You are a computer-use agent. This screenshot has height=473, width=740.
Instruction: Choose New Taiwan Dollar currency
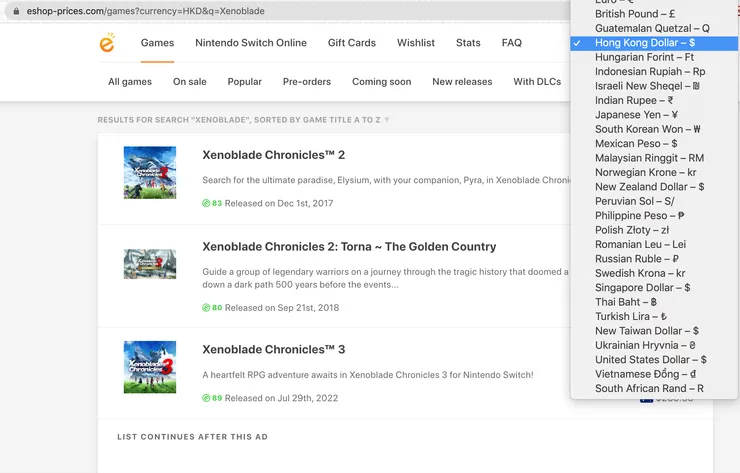tap(654, 331)
